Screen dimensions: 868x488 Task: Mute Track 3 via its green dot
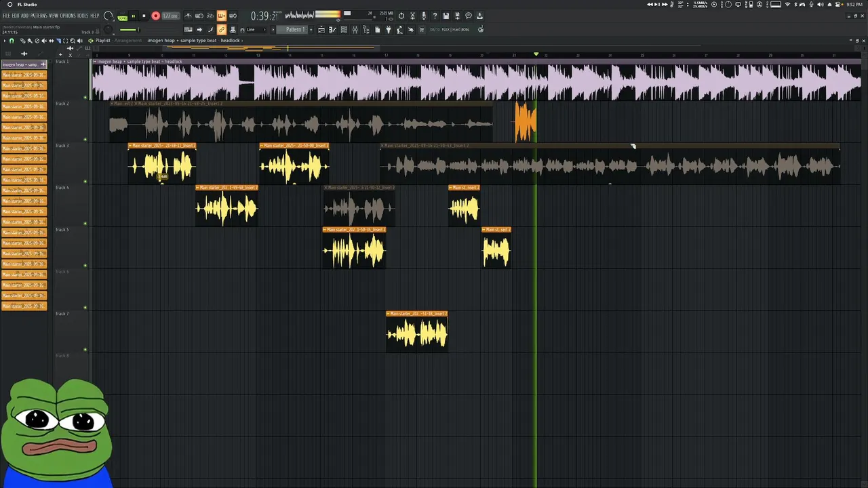pos(85,182)
